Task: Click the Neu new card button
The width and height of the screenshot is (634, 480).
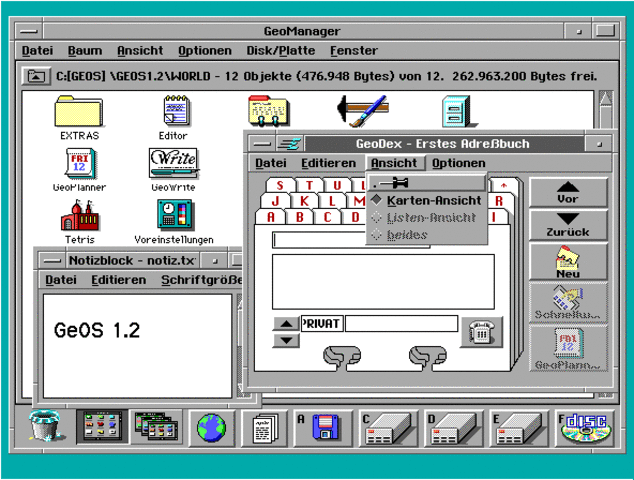Action: click(x=568, y=262)
